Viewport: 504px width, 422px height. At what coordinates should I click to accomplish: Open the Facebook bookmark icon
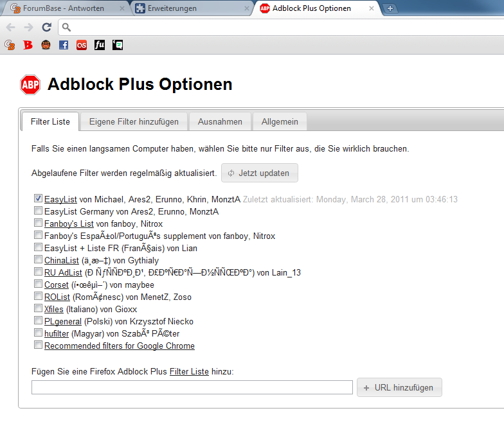pyautogui.click(x=64, y=45)
